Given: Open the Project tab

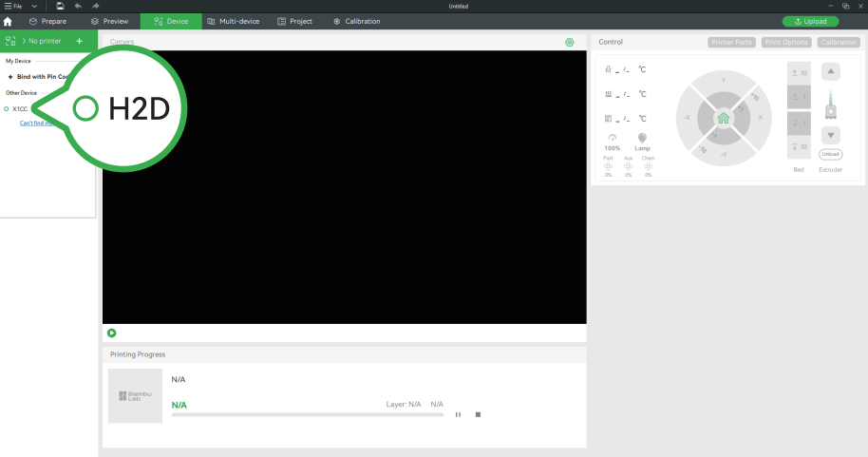Looking at the screenshot, I should (x=295, y=22).
